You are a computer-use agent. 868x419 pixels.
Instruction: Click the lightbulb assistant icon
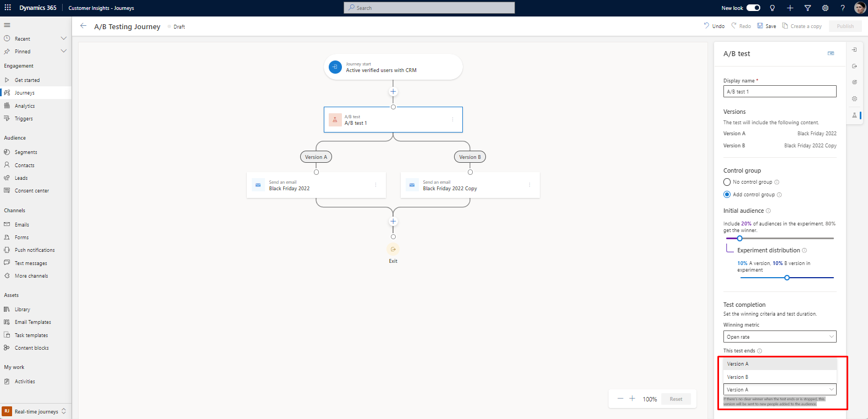pos(772,8)
